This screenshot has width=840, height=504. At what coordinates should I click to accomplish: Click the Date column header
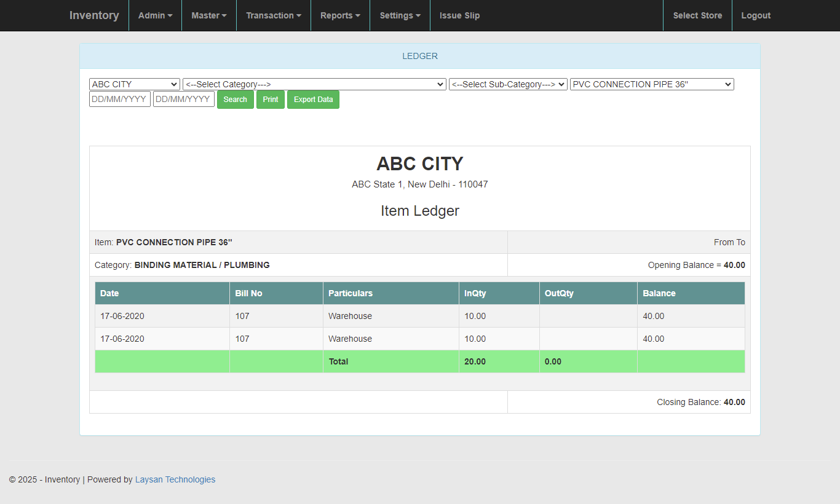[x=162, y=293]
